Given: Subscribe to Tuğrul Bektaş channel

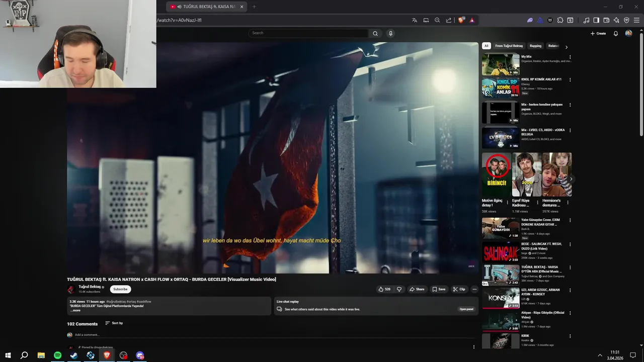Looking at the screenshot, I should coord(120,289).
